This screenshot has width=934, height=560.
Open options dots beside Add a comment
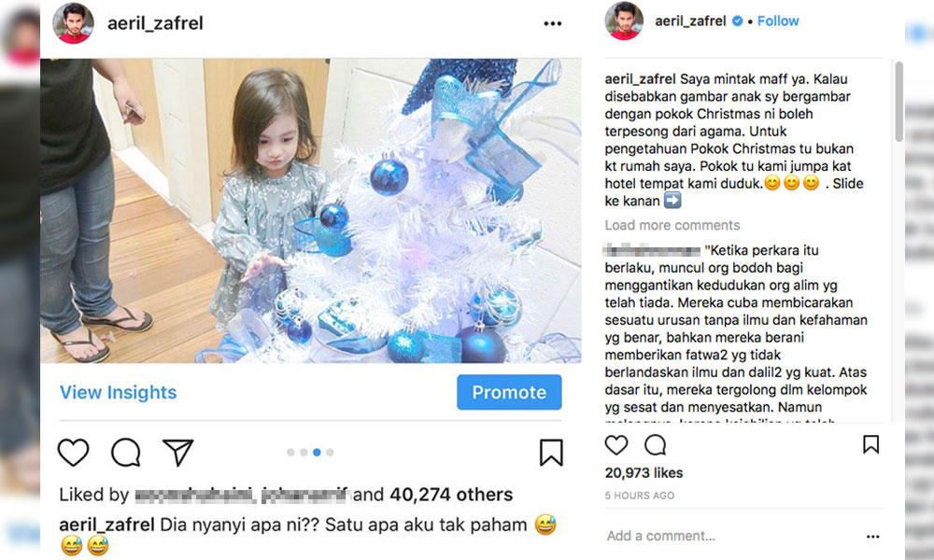pyautogui.click(x=872, y=537)
